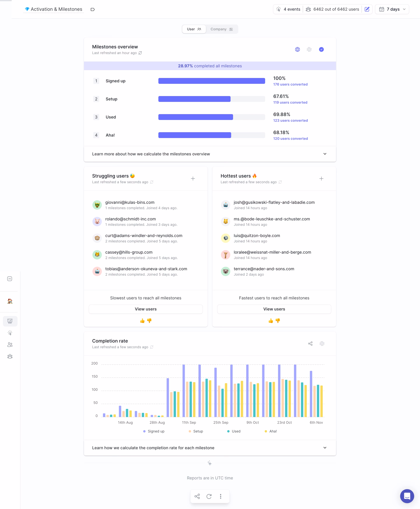The height and width of the screenshot is (509, 420).
Task: Toggle Aha! series in chart legend
Action: [271, 431]
